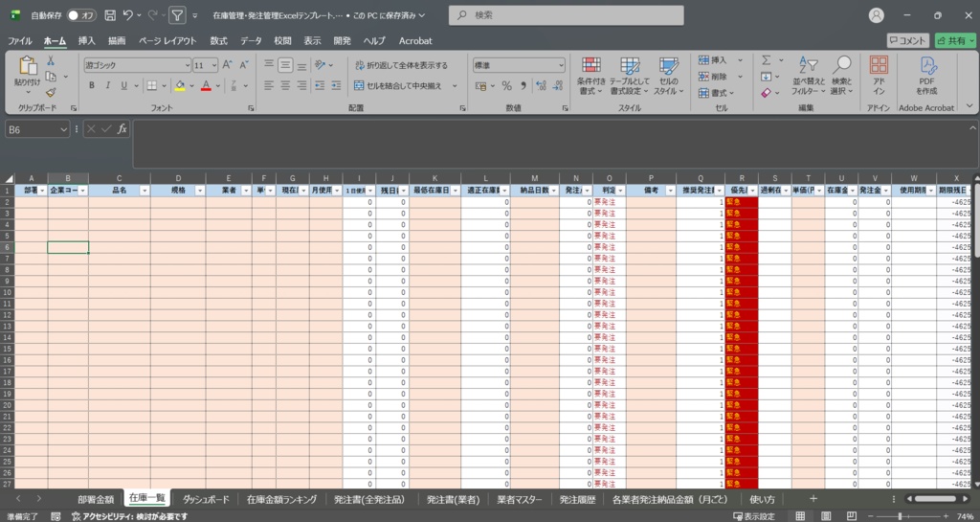The height and width of the screenshot is (522, 980).
Task: Click セルを結合して中央揃え merge button
Action: [397, 85]
